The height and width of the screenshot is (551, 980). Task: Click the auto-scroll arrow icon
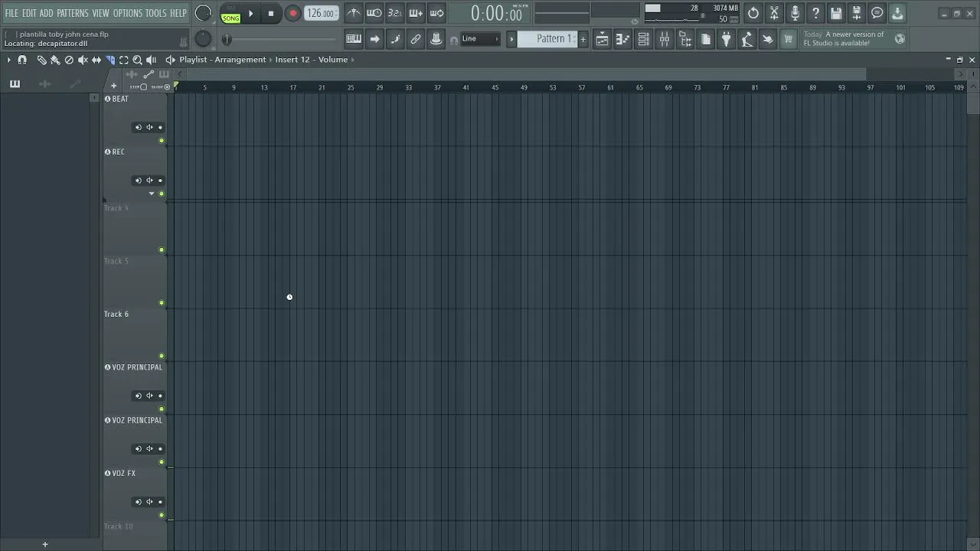[x=374, y=39]
